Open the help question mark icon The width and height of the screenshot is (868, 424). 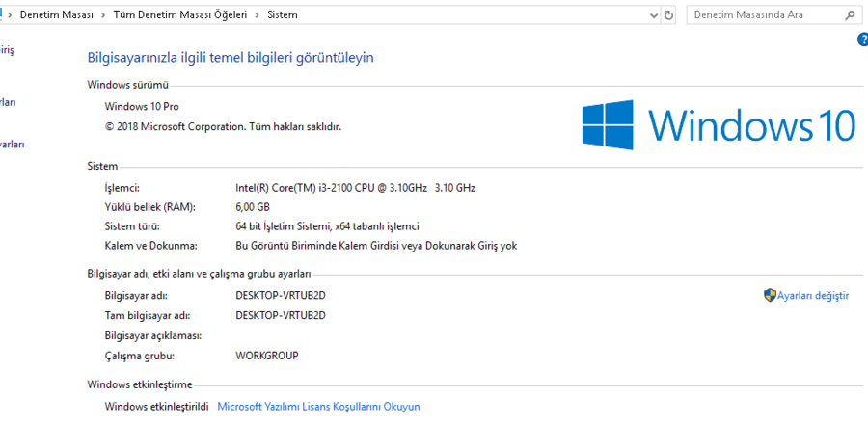point(862,40)
